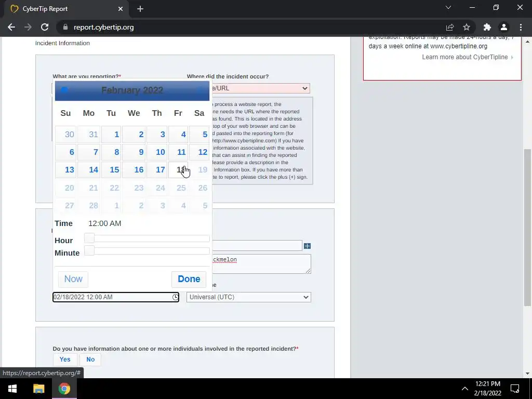The height and width of the screenshot is (399, 532).
Task: Pick February 17 in calendar
Action: pos(157,170)
